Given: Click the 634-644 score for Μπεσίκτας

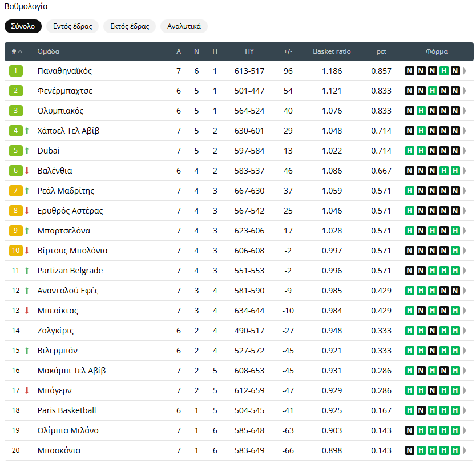Looking at the screenshot, I should pyautogui.click(x=249, y=311).
